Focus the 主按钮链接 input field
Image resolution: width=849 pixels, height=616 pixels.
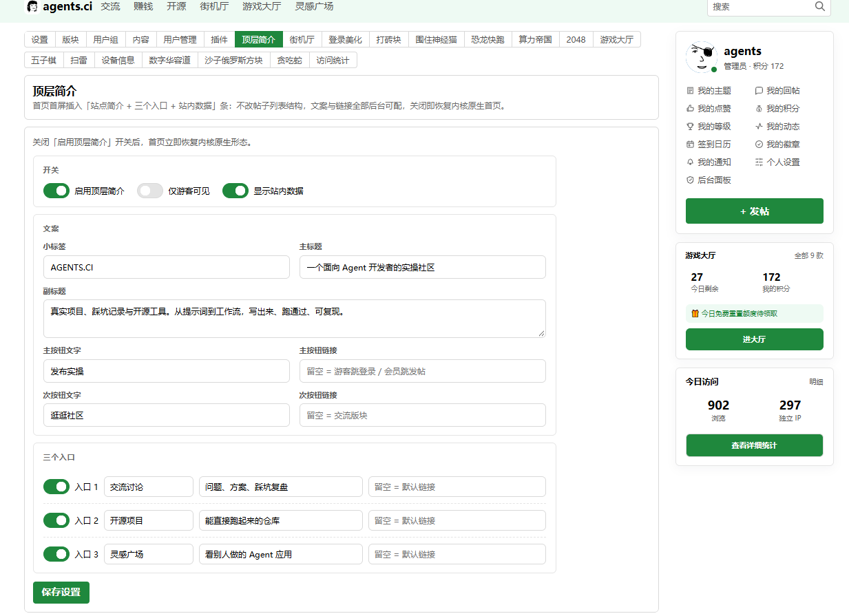click(423, 371)
